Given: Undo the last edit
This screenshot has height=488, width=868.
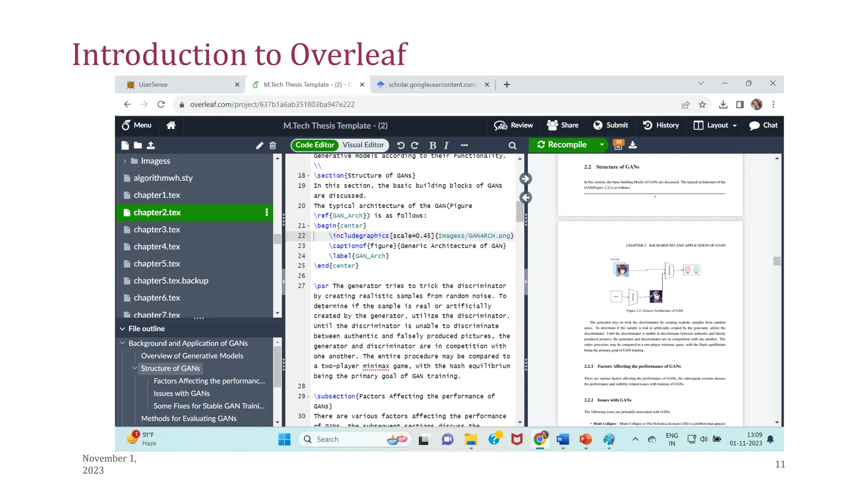Looking at the screenshot, I should [x=401, y=145].
